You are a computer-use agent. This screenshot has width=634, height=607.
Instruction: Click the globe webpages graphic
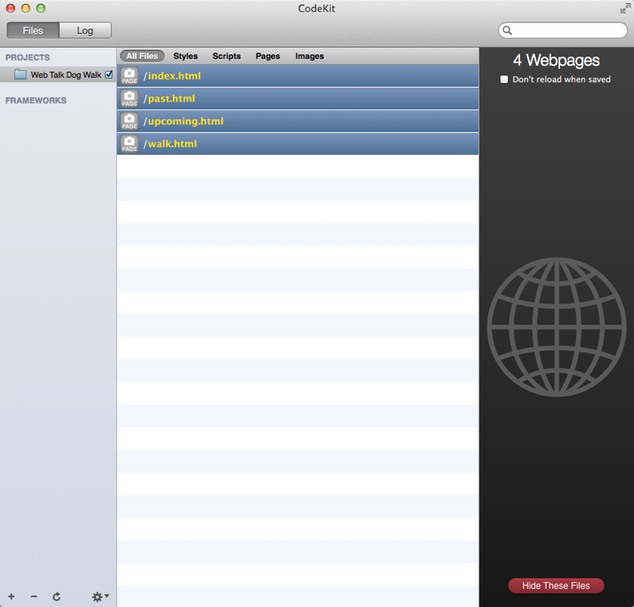556,327
